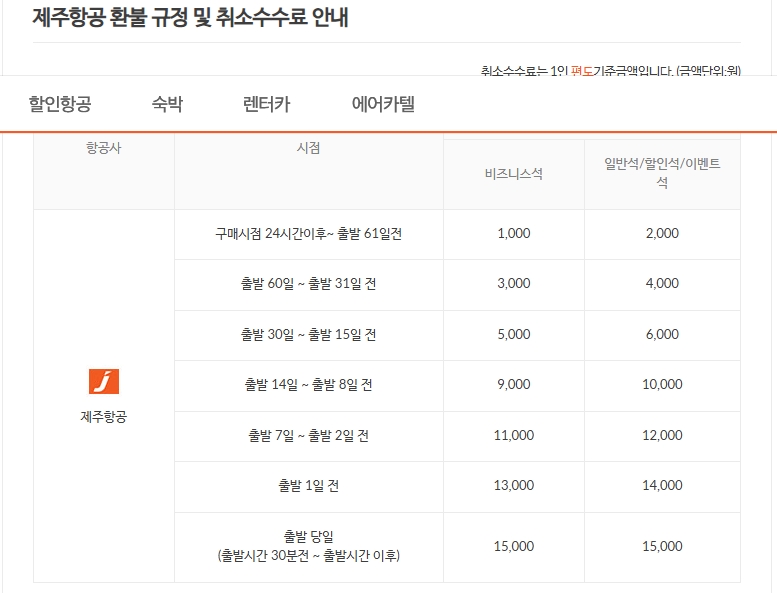
Task: Click the 시점 column header
Action: click(308, 148)
